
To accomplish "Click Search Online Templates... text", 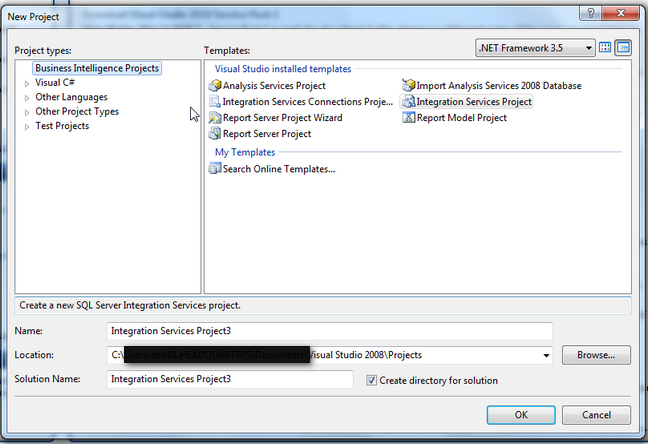I will coord(279,169).
